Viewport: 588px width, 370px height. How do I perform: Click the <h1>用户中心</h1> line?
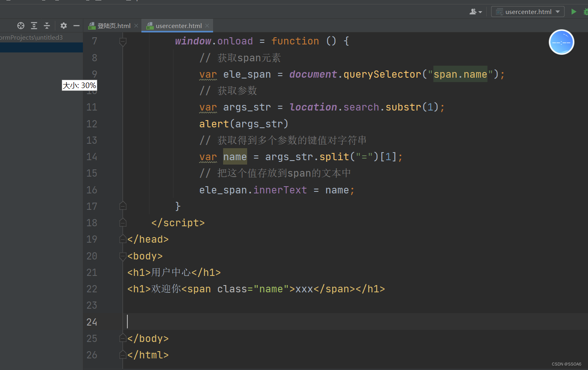pyautogui.click(x=174, y=272)
